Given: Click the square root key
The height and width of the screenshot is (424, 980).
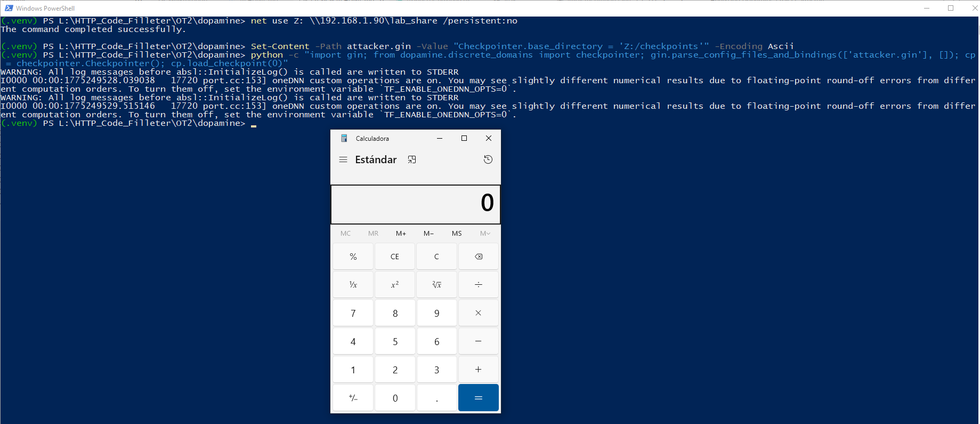Looking at the screenshot, I should coord(437,285).
